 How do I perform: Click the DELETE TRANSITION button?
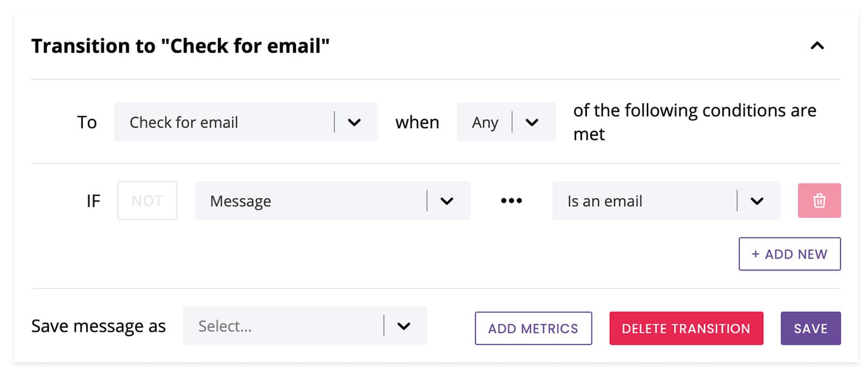[686, 328]
